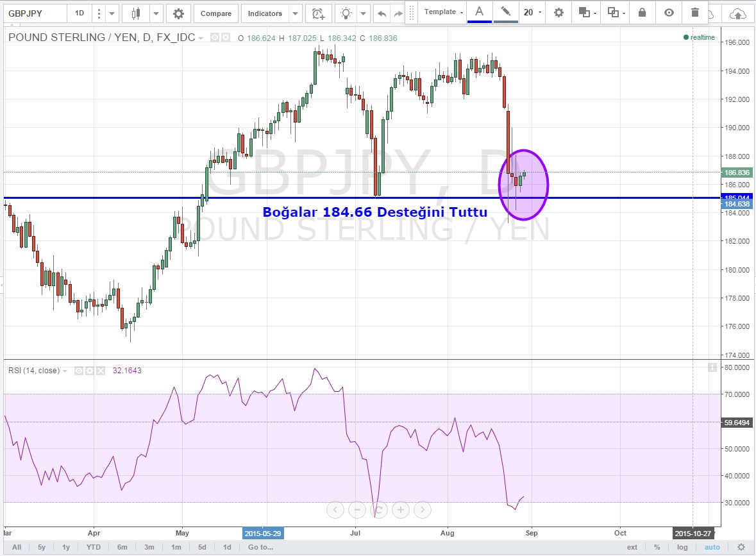The image size is (756, 556).
Task: Delete the selected drawing with trash icon
Action: (x=695, y=12)
